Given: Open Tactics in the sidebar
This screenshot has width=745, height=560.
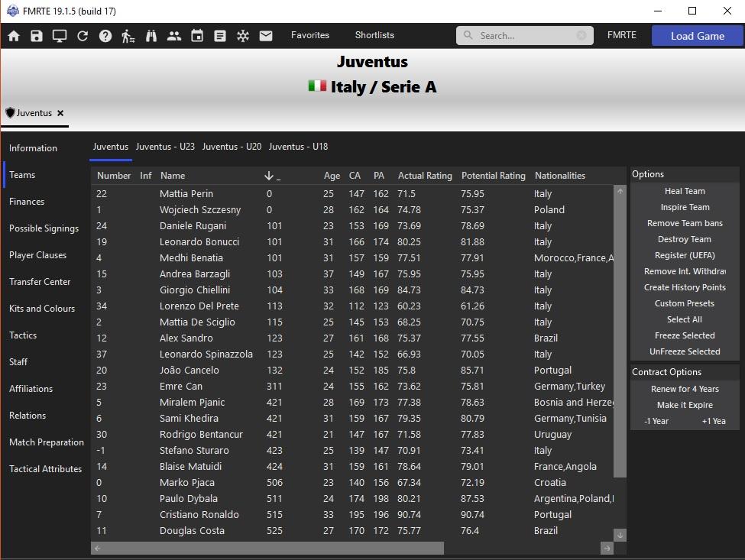Looking at the screenshot, I should click(x=23, y=335).
